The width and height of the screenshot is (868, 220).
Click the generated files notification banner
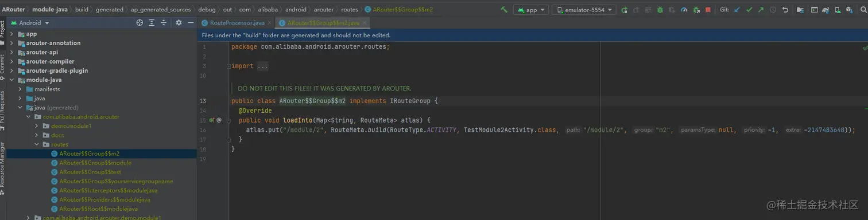532,35
